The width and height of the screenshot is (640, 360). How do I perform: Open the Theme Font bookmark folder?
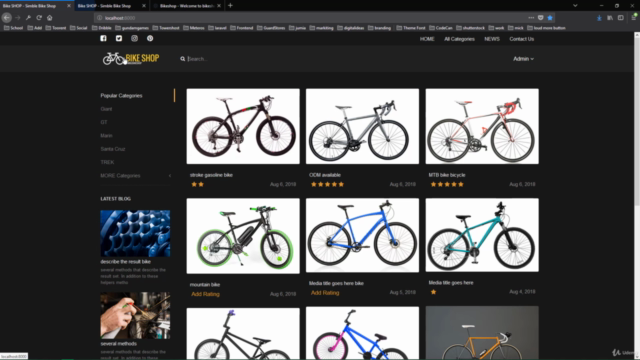tap(411, 28)
